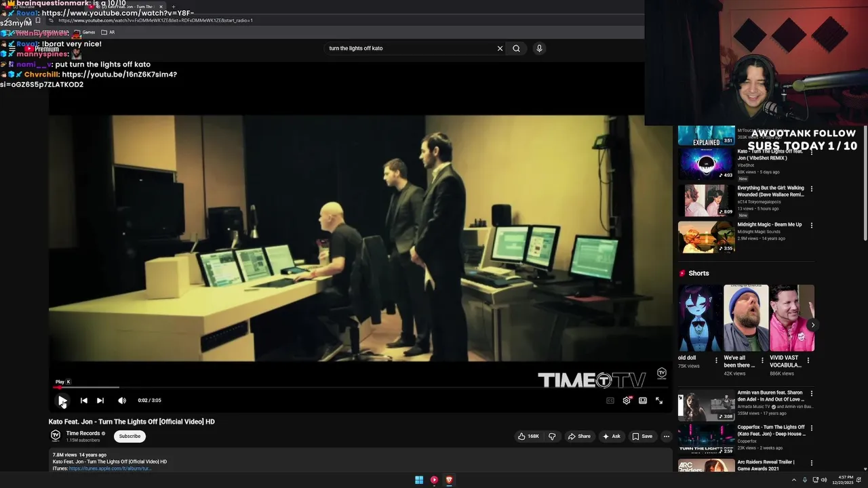Open the Copperfox Deep House remix video
The image size is (868, 488).
point(706,439)
